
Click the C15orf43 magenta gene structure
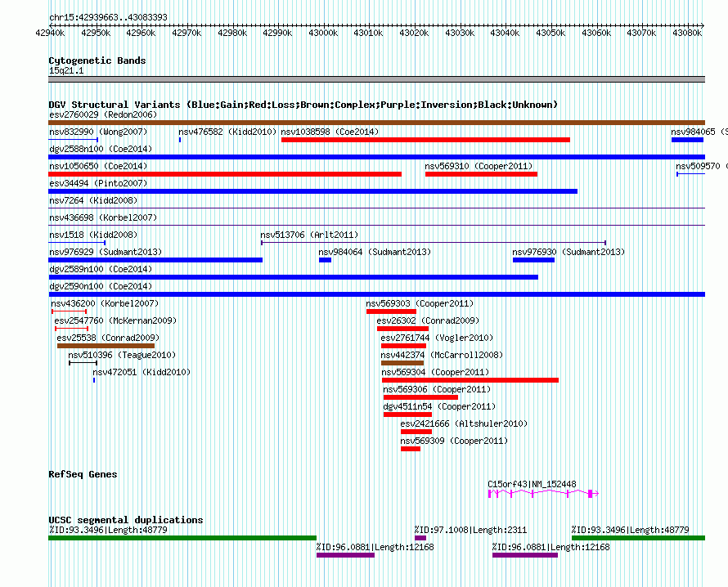(x=543, y=494)
